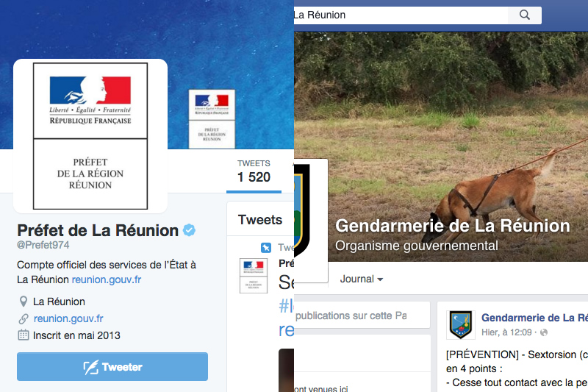Open reunion.gouv.fr link in bio text
Image resolution: width=588 pixels, height=392 pixels.
pos(107,279)
